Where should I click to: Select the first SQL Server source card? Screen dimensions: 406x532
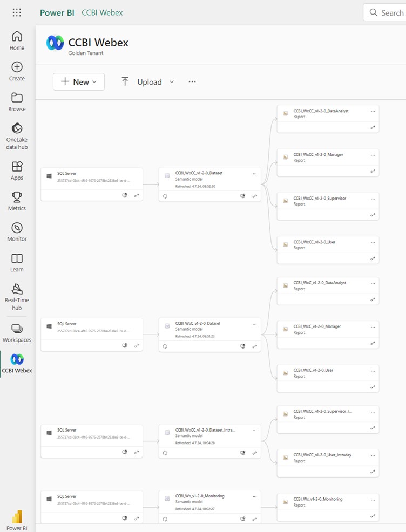coord(92,184)
